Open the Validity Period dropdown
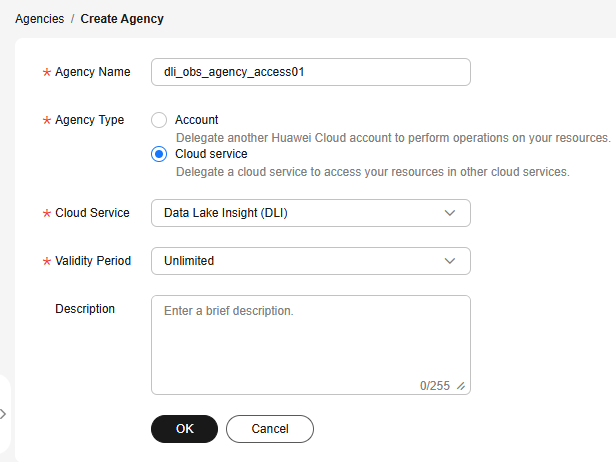Screen dimensions: 616x462 tap(300, 261)
